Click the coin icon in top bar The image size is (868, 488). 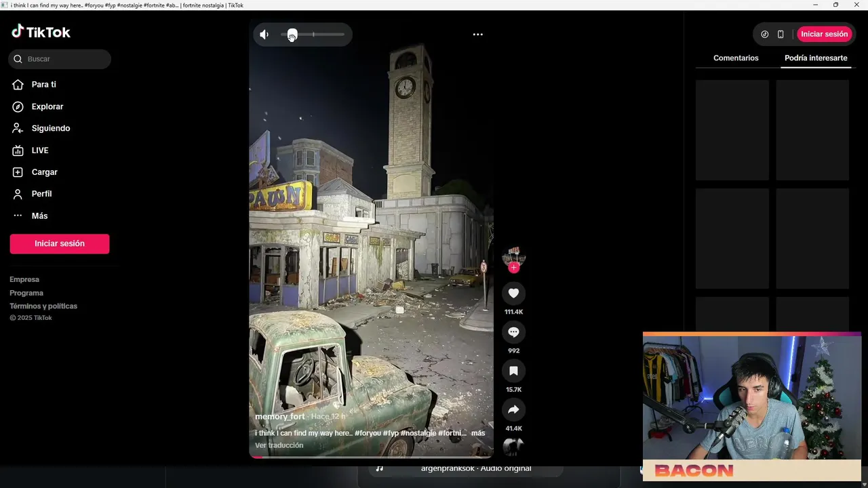point(765,35)
